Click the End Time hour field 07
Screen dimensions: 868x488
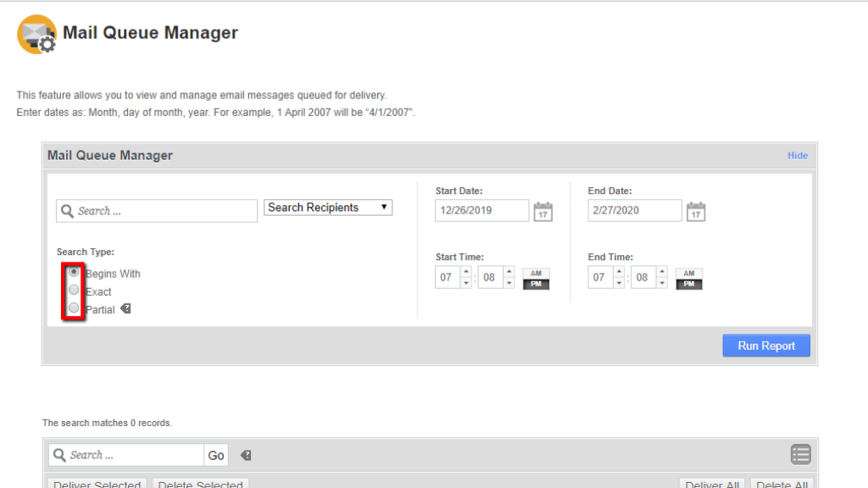[600, 277]
